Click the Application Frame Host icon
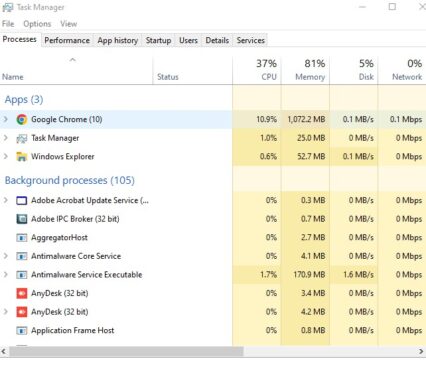This screenshot has width=426, height=365. tap(22, 330)
